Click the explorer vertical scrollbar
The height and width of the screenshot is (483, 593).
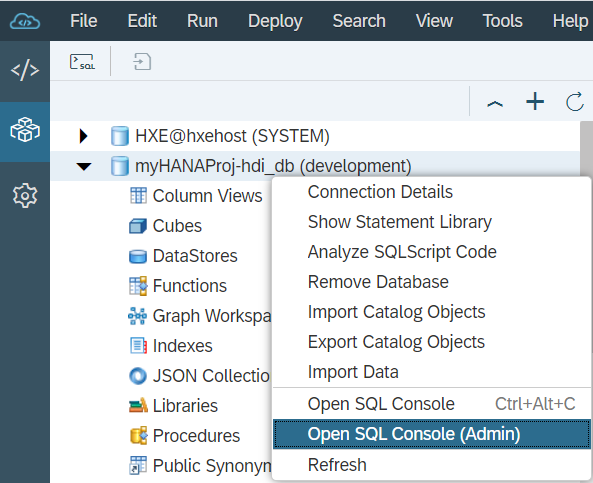pyautogui.click(x=586, y=149)
